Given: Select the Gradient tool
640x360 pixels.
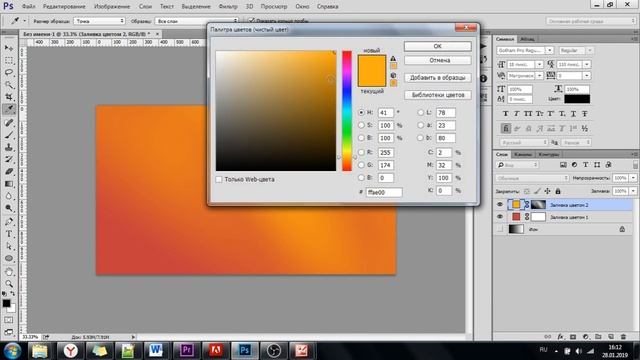Looking at the screenshot, I should tap(9, 184).
